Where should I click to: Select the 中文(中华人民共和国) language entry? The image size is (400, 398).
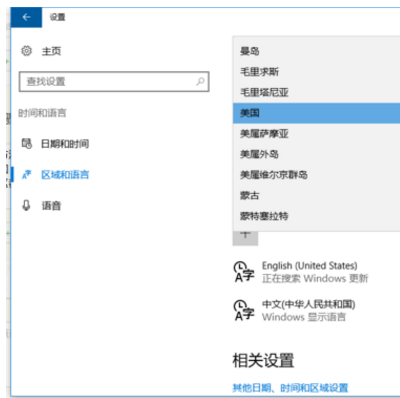[x=295, y=310]
